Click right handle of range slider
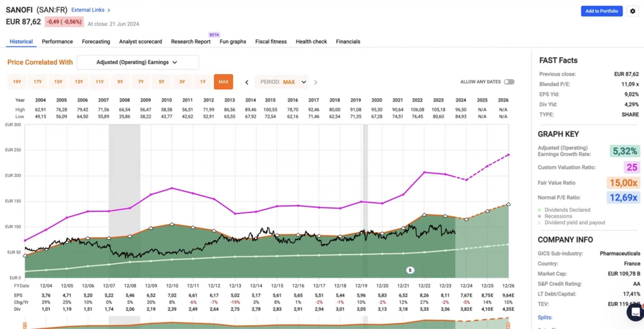 pos(508,326)
